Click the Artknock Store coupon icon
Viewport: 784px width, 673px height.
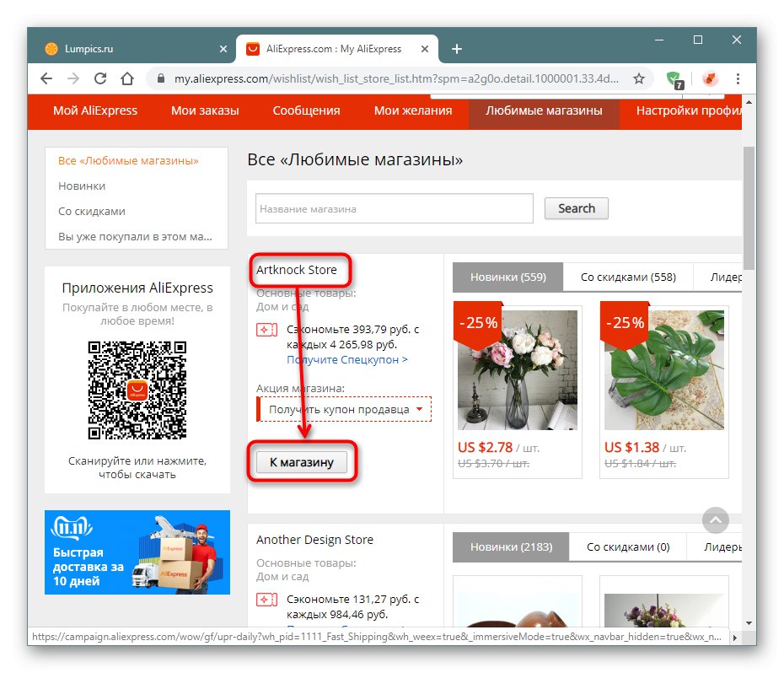pos(266,330)
